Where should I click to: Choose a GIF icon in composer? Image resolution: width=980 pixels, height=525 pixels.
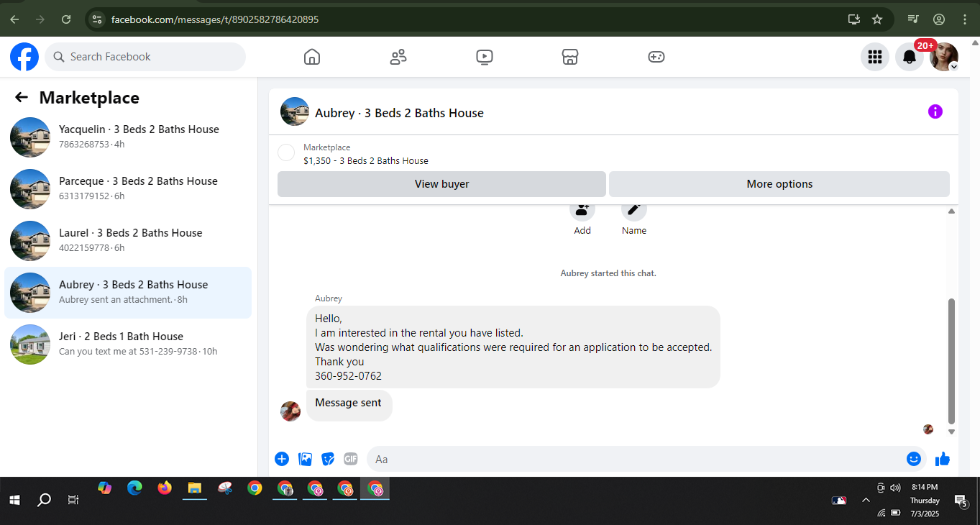pyautogui.click(x=351, y=459)
